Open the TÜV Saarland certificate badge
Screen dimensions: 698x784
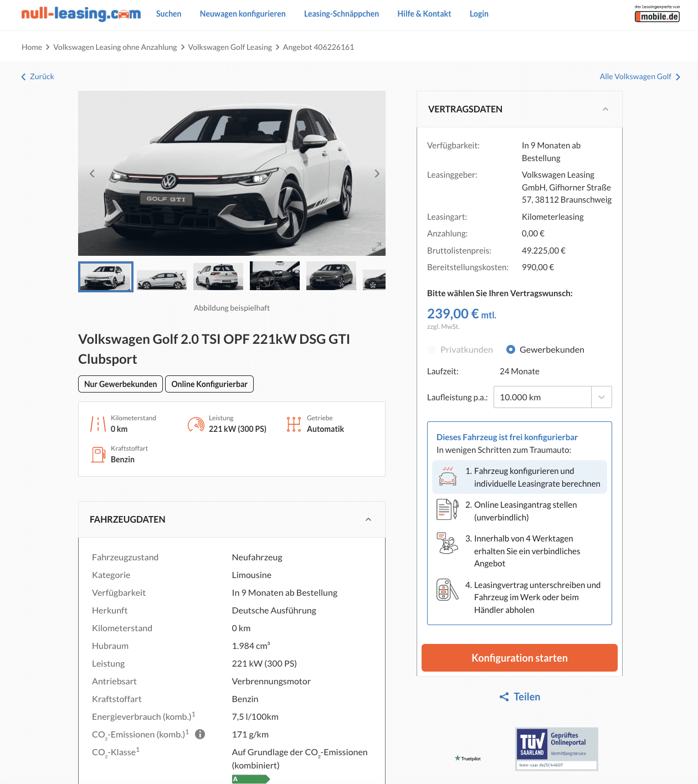[x=556, y=749]
